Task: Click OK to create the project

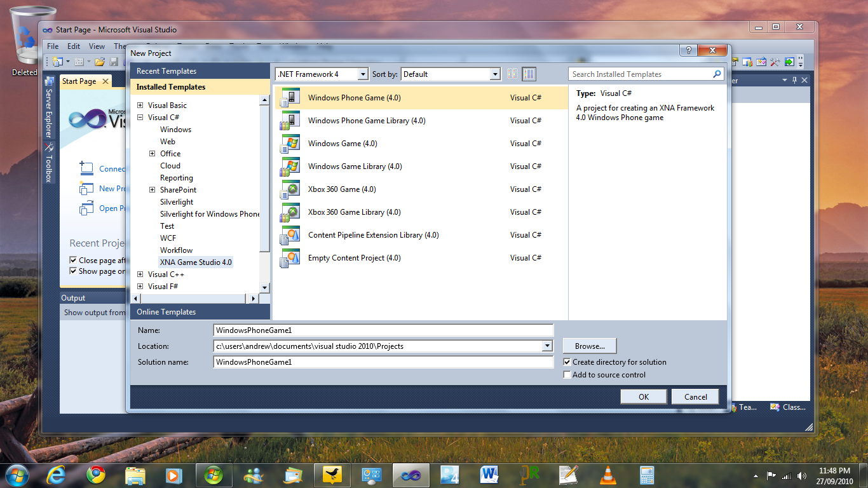Action: [644, 397]
